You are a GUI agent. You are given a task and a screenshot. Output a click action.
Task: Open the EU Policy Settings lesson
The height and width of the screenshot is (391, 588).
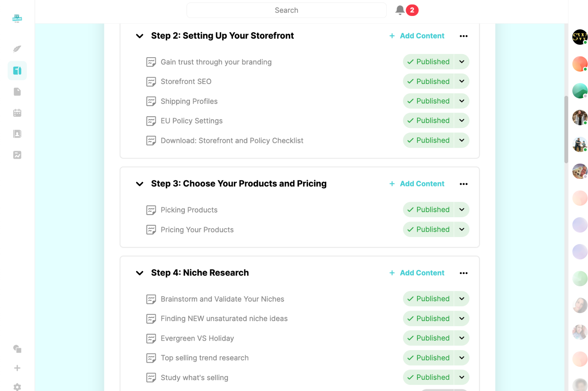(x=191, y=121)
